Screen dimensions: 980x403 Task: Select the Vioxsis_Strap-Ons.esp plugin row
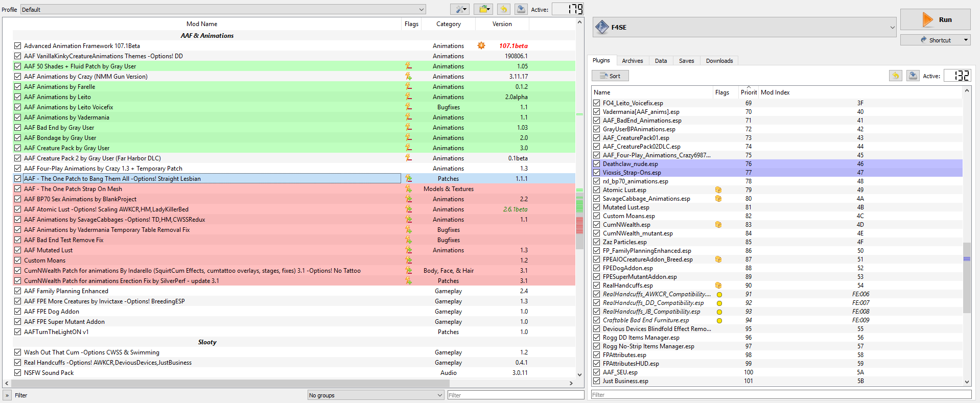tap(777, 172)
